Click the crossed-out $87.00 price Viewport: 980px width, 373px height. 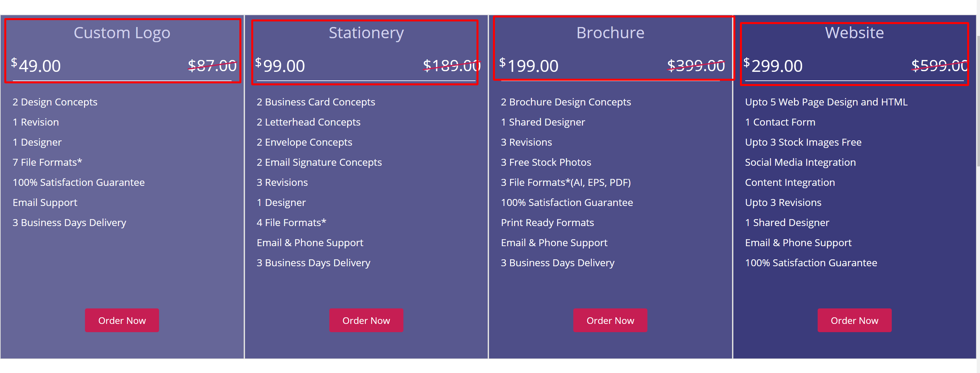click(211, 66)
